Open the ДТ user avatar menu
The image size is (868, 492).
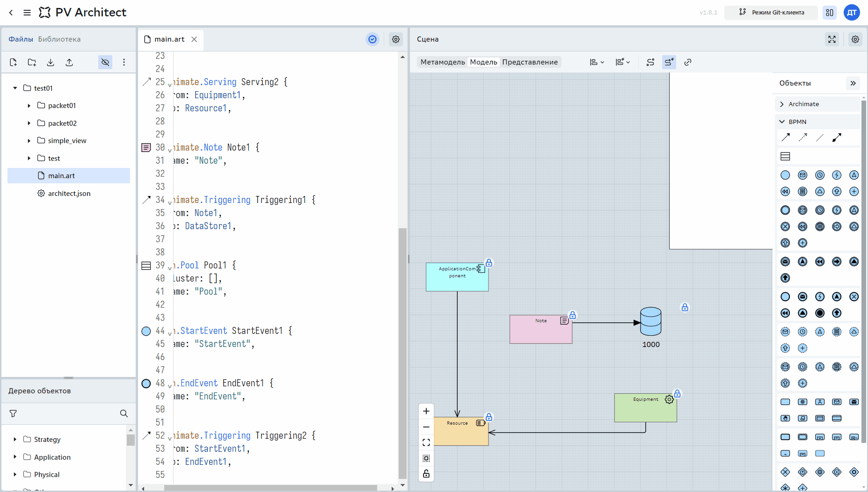pos(852,13)
